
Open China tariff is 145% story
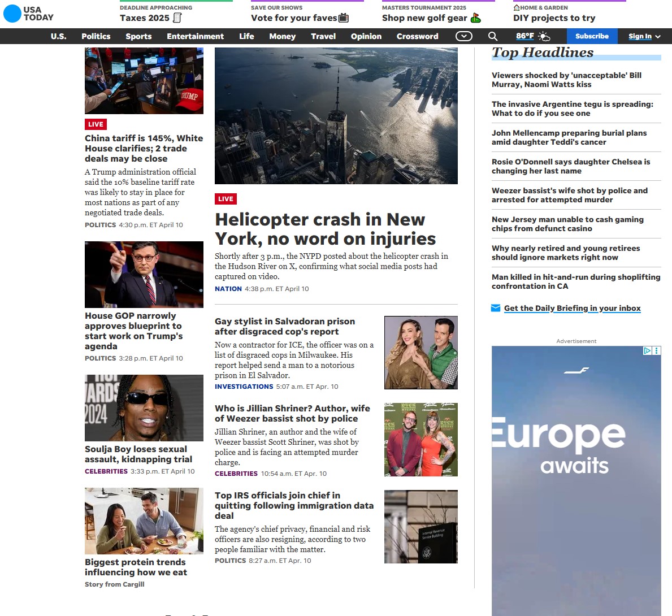tap(144, 148)
